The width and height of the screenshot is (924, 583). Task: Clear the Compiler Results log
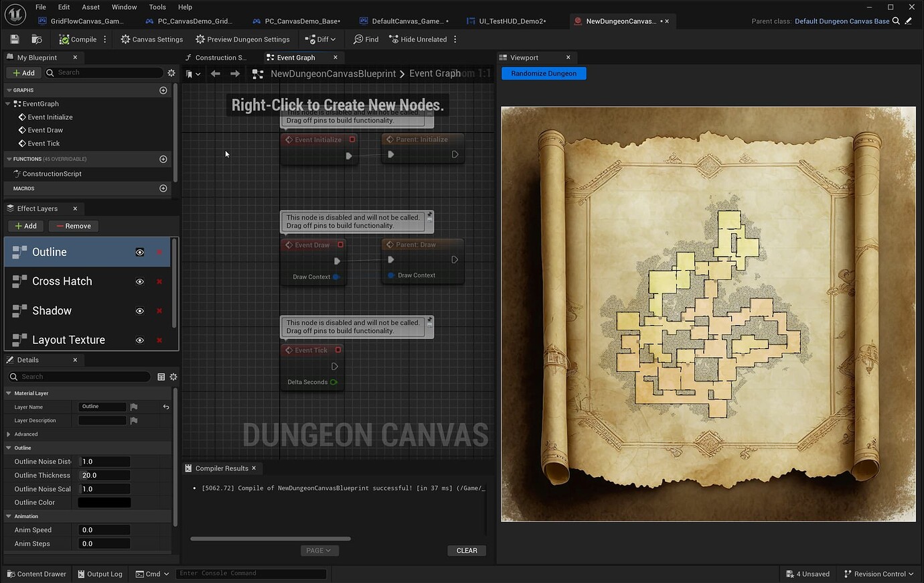[x=467, y=550]
